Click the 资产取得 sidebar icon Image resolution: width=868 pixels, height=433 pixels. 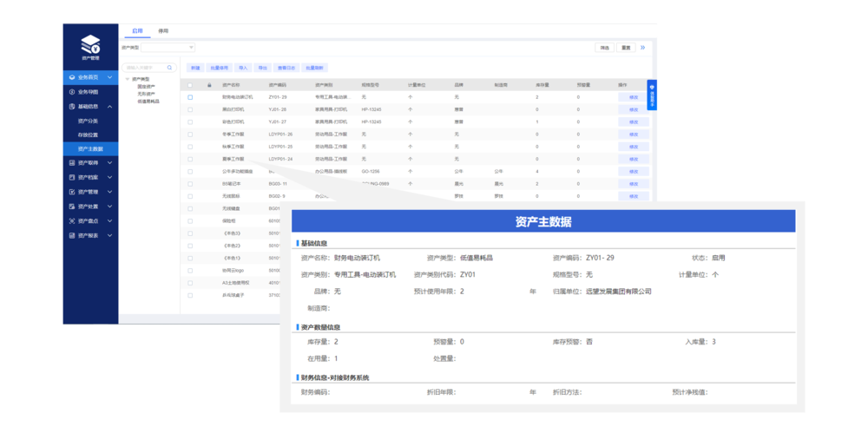click(x=72, y=163)
